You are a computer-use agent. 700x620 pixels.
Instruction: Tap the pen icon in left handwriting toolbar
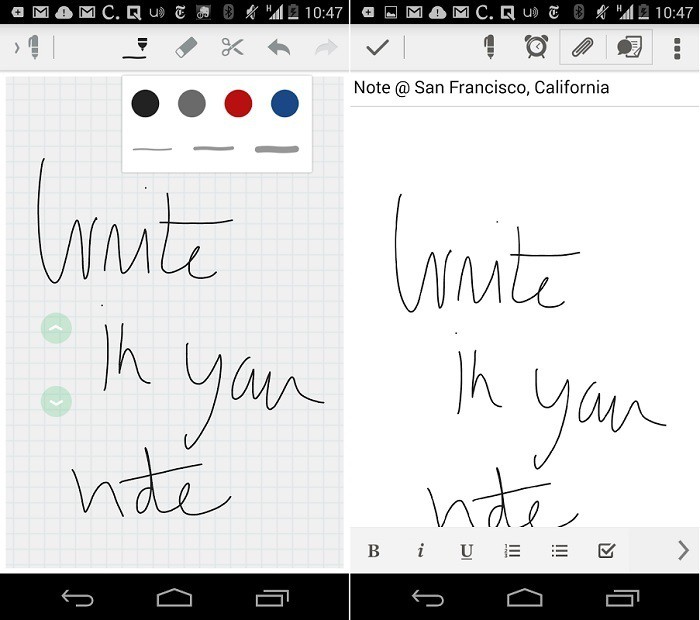click(33, 47)
